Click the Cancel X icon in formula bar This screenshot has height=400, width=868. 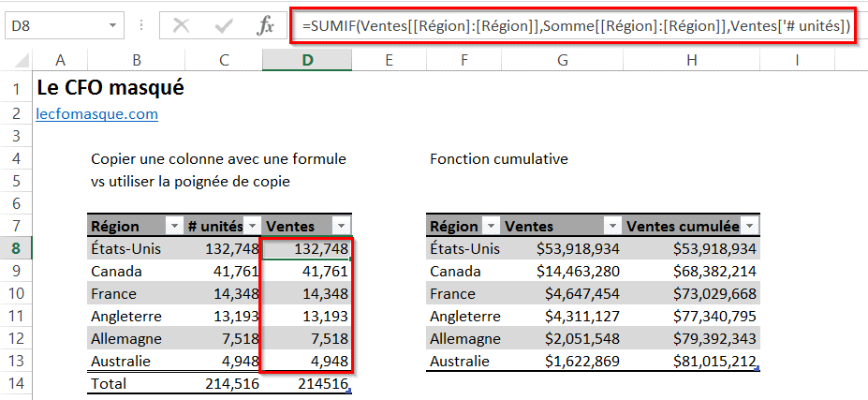(181, 25)
